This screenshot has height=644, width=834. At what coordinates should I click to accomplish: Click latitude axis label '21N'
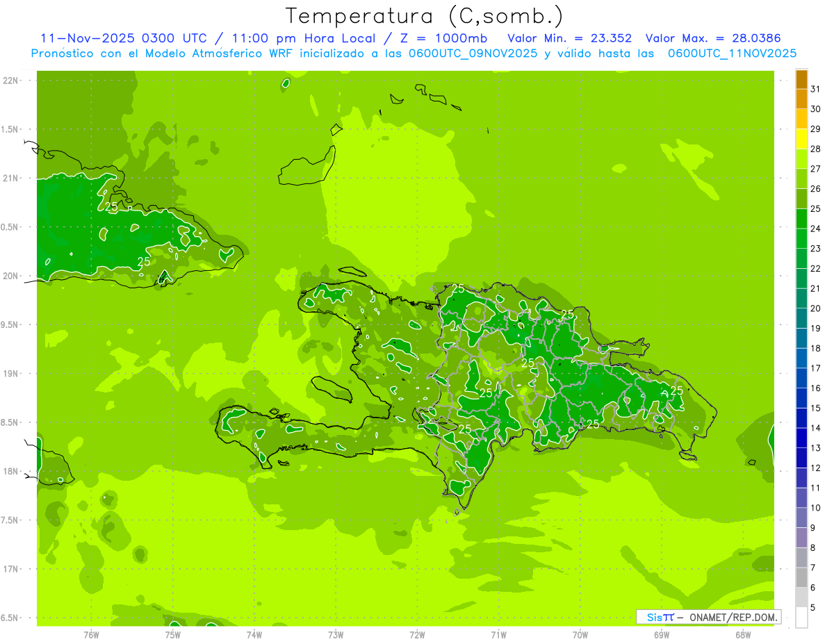[10, 179]
